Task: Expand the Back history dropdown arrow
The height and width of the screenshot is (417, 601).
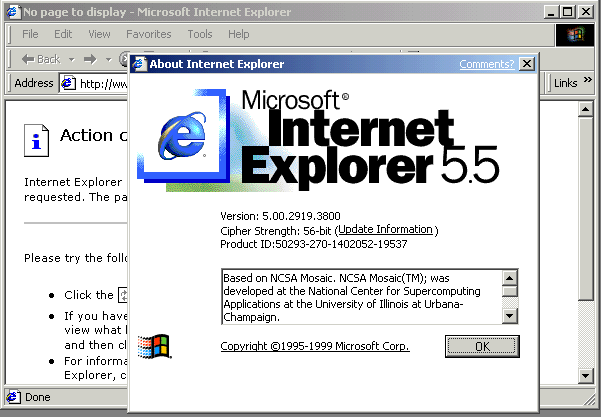Action: pyautogui.click(x=71, y=59)
